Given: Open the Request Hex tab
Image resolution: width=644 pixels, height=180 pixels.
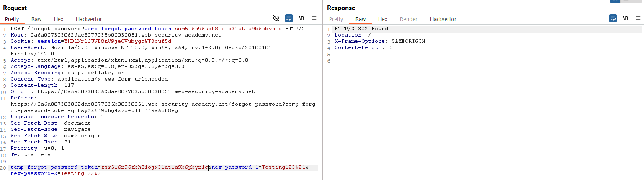Looking at the screenshot, I should point(59,19).
